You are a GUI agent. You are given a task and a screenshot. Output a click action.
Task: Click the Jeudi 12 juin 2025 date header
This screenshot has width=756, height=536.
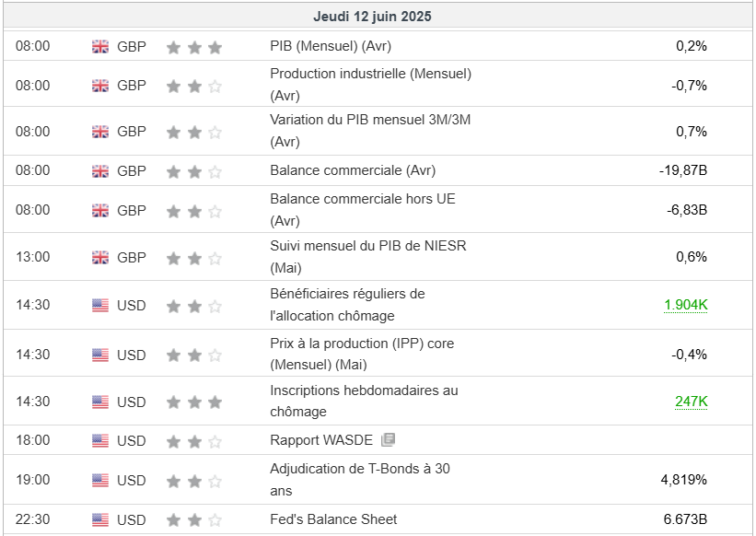tap(372, 17)
